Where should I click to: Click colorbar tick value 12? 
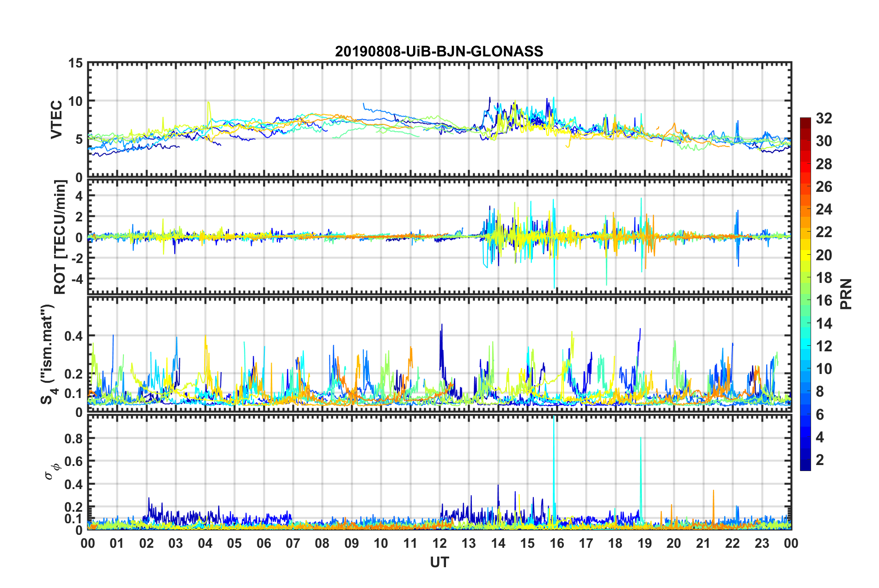pyautogui.click(x=824, y=346)
